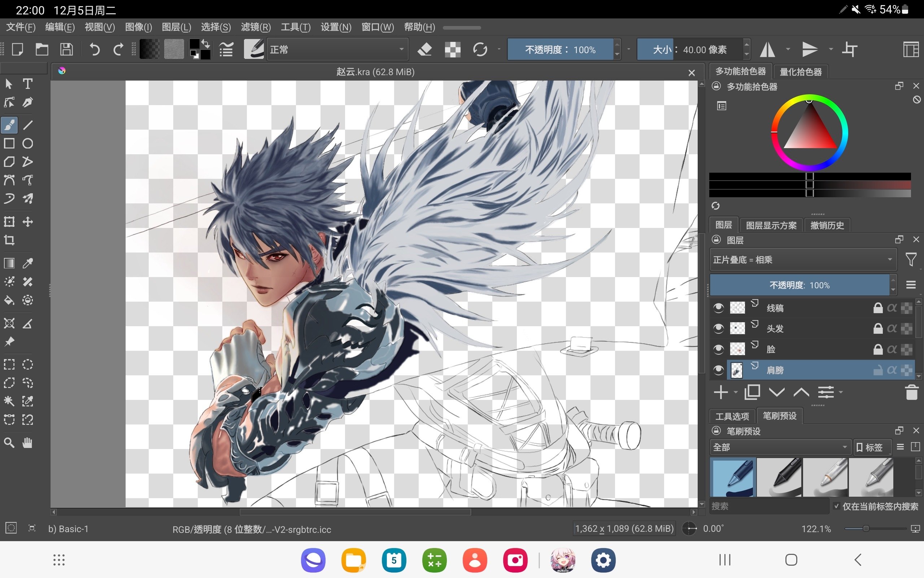Expand horizontal mirror options arrow
The image size is (924, 578).
click(x=788, y=49)
